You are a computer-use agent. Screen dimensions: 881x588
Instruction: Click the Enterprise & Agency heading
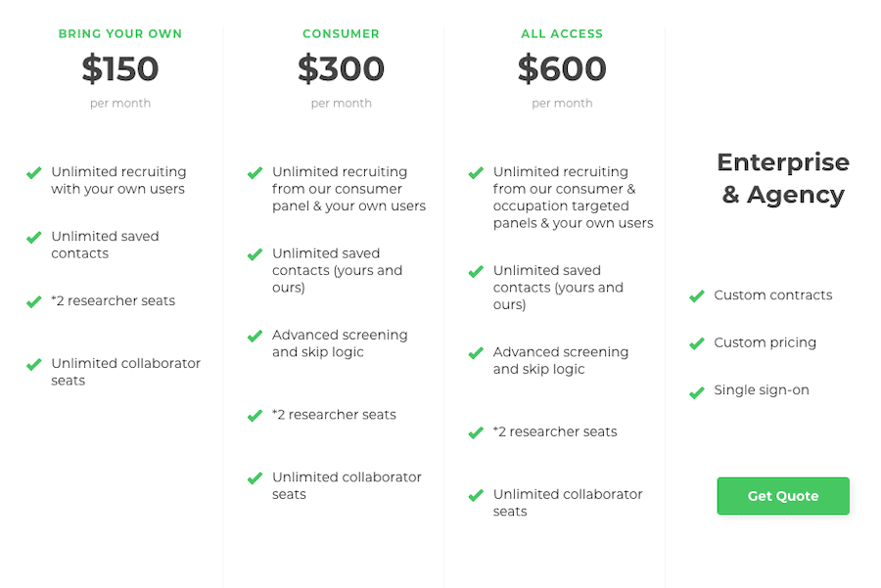tap(782, 178)
